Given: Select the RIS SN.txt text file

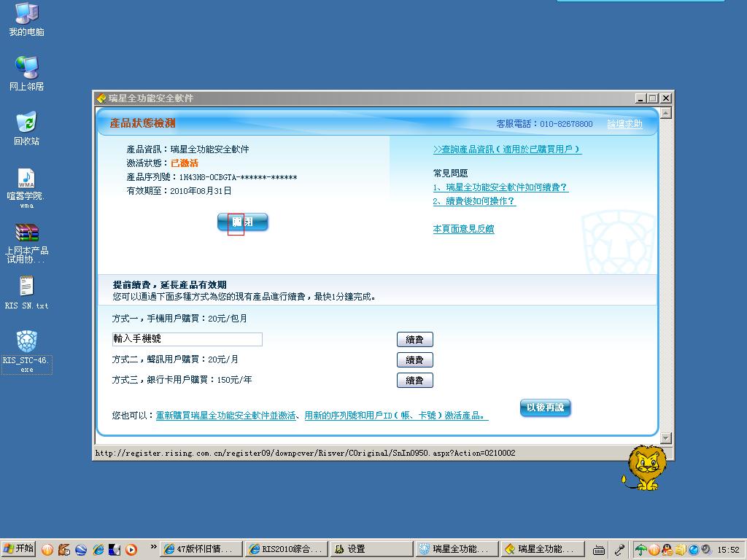Looking at the screenshot, I should click(27, 292).
